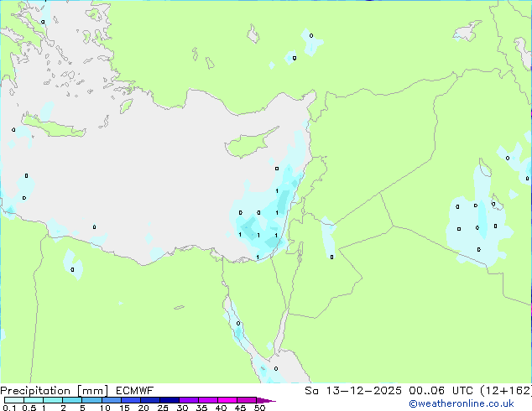Click the legend value '0.5'
Viewport: 532px width, 411px height.
(x=29, y=408)
